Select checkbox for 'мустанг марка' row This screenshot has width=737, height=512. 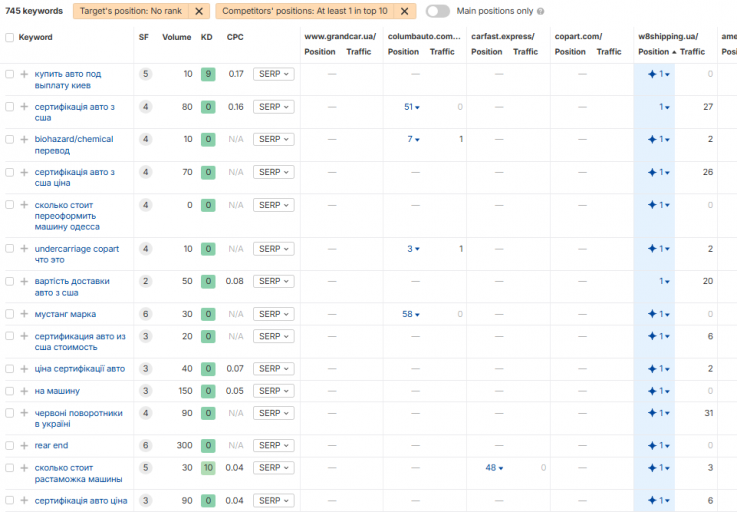pos(9,314)
